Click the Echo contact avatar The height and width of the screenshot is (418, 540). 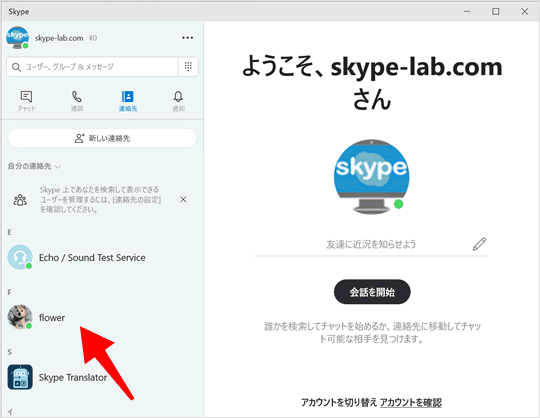20,257
